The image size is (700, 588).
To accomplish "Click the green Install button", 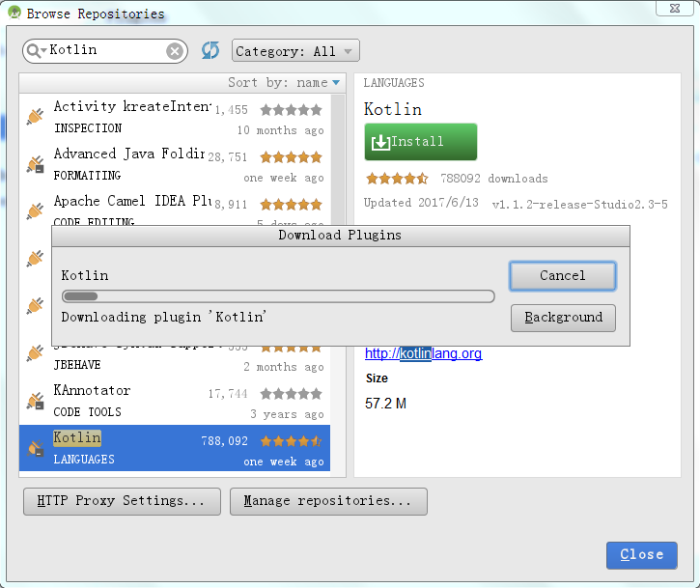I will tap(421, 142).
